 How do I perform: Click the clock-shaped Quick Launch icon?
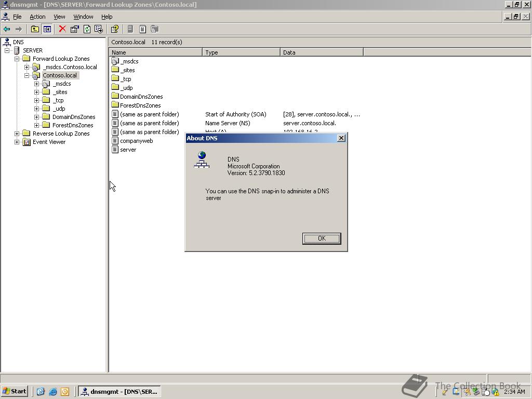65,392
